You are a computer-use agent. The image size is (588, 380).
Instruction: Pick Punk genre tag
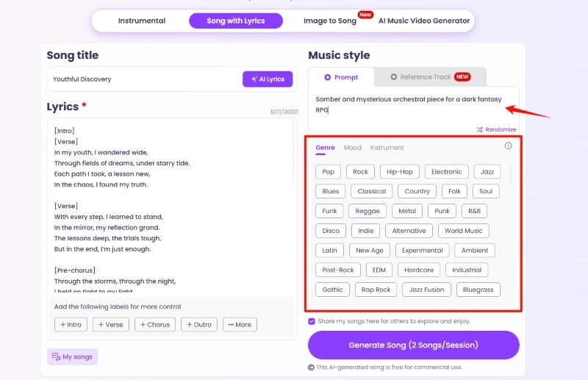coord(442,211)
